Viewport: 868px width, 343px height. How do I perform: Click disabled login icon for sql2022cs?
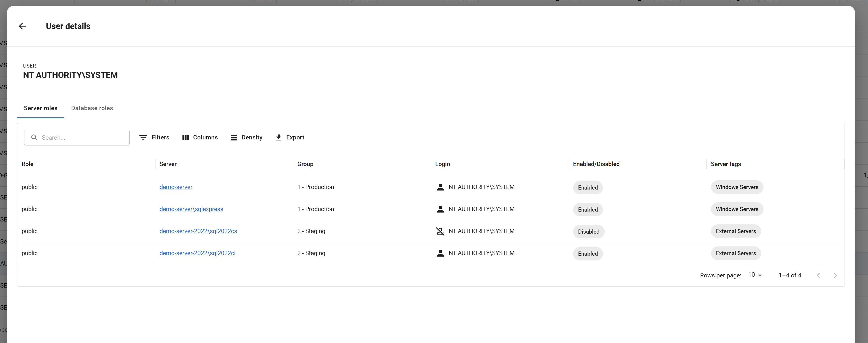point(440,231)
